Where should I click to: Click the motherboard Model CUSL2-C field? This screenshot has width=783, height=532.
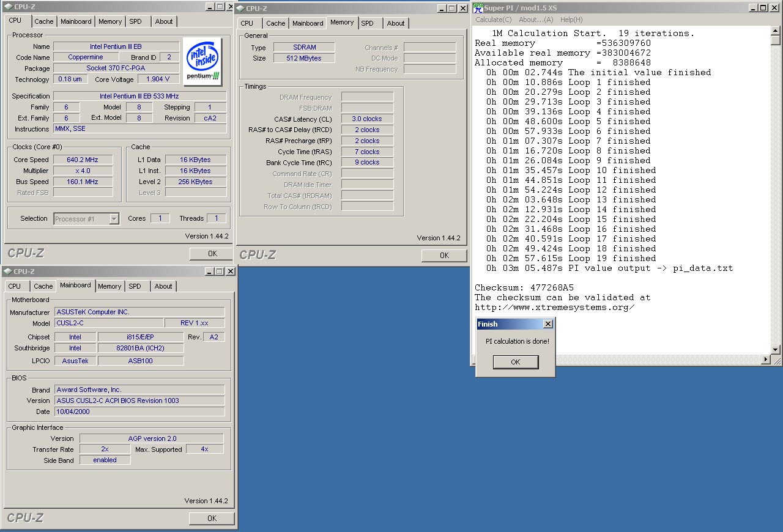click(109, 323)
